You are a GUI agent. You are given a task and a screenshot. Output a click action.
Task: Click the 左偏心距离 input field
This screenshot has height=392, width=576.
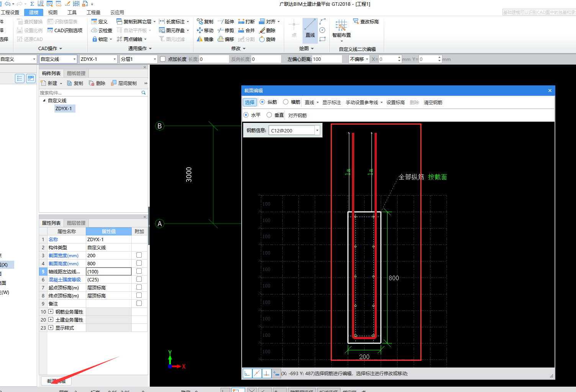[x=327, y=59]
